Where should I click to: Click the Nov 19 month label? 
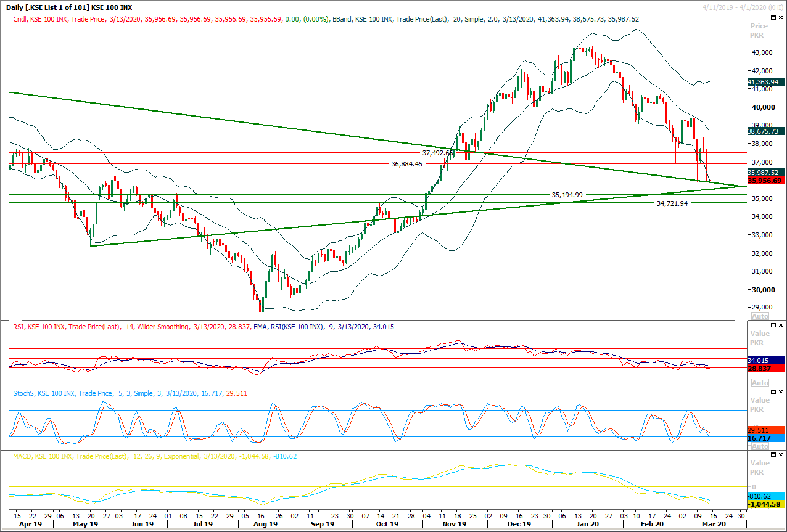click(454, 524)
